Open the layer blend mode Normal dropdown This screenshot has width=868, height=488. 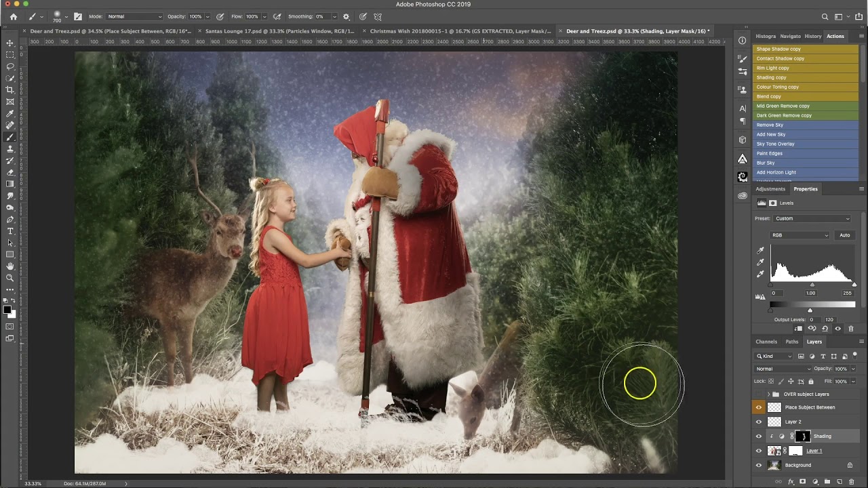(783, 369)
